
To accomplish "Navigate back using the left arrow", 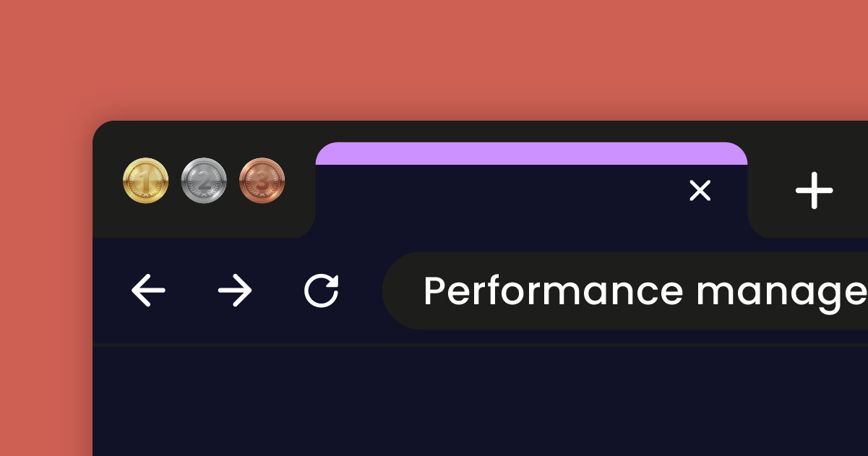I will pos(148,290).
